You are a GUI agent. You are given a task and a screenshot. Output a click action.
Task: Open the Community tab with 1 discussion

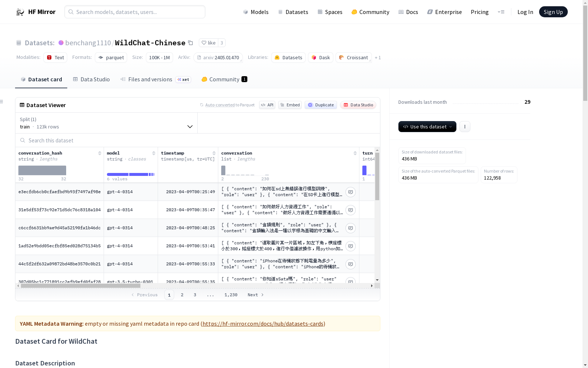[224, 79]
